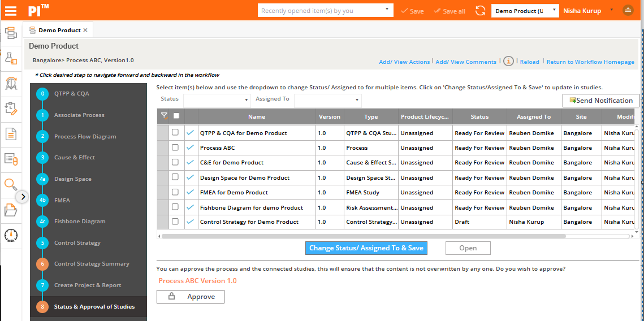Image resolution: width=644 pixels, height=321 pixels.
Task: Sort by the Assigned To column header
Action: pos(534,116)
